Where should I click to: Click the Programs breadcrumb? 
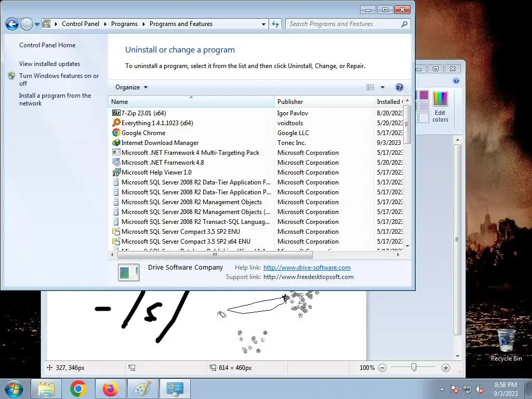pyautogui.click(x=124, y=24)
